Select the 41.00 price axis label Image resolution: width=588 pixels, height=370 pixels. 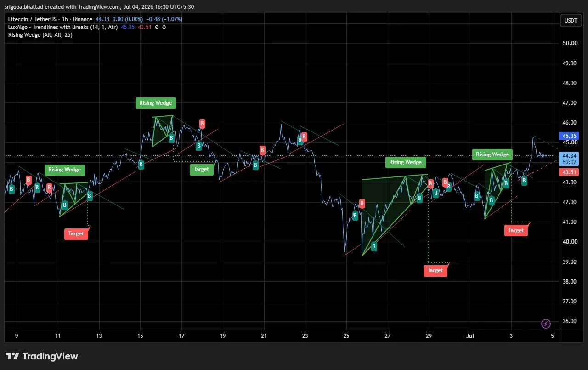(570, 222)
